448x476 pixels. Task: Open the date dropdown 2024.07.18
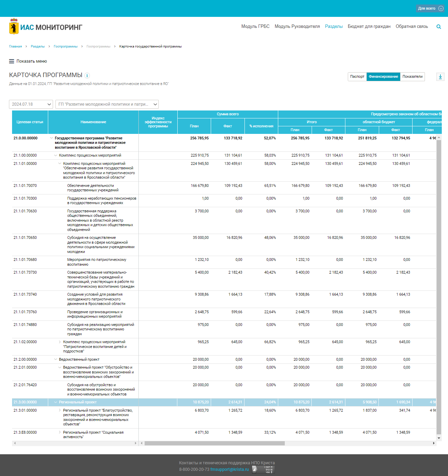click(31, 104)
